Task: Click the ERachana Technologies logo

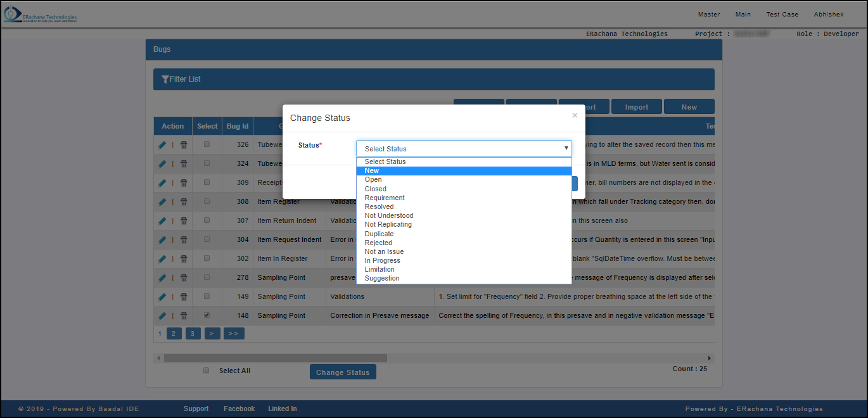Action: pyautogui.click(x=39, y=15)
